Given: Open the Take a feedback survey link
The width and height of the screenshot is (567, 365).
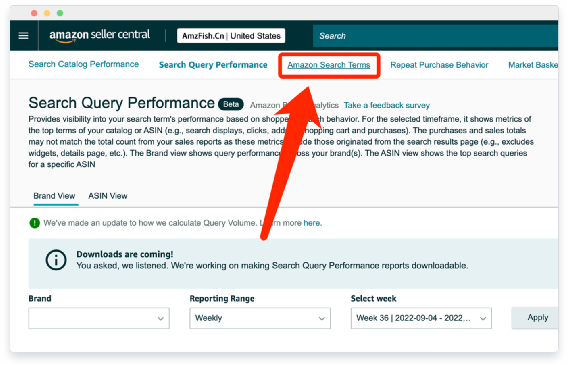Looking at the screenshot, I should click(x=387, y=105).
